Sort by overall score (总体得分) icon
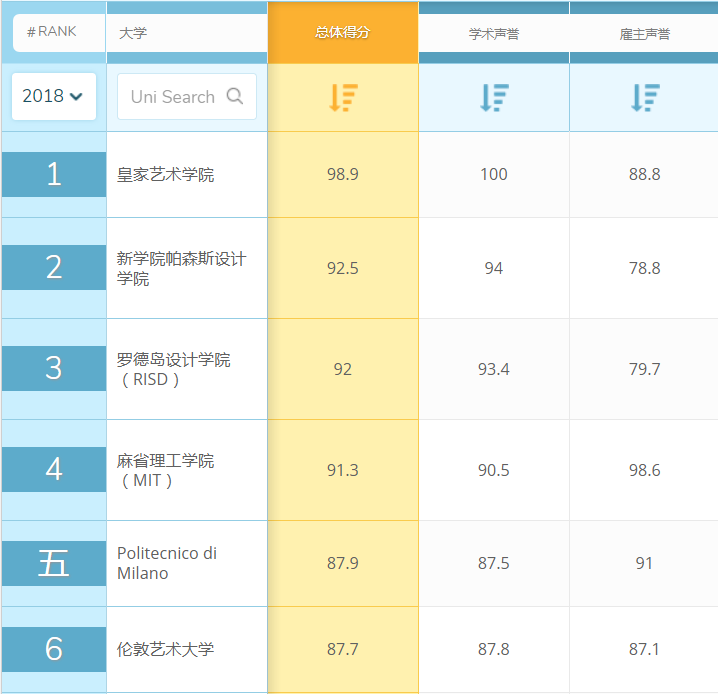The image size is (718, 694). coord(343,97)
